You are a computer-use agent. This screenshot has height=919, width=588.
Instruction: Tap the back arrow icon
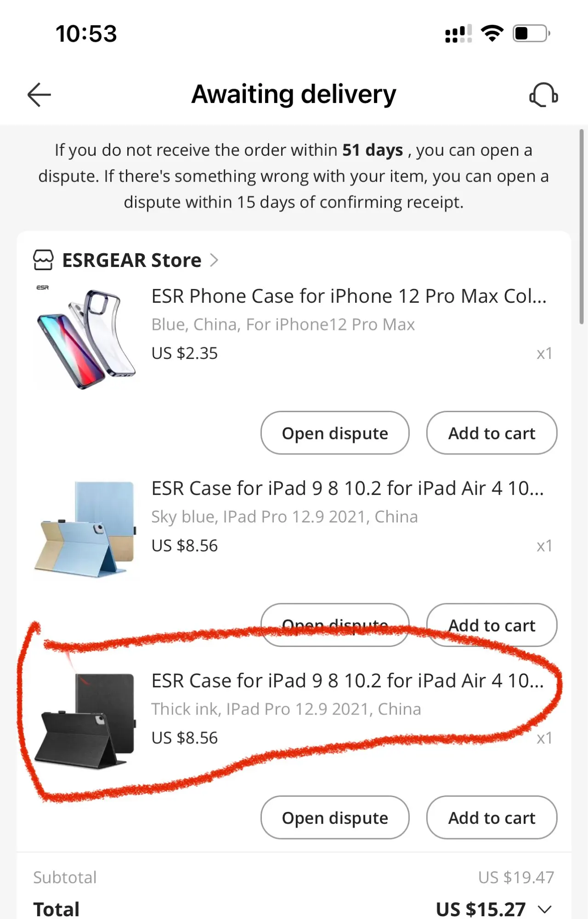coord(39,95)
